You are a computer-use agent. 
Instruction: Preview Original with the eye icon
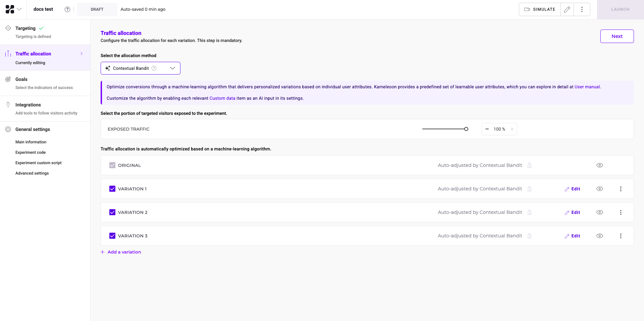(x=600, y=165)
